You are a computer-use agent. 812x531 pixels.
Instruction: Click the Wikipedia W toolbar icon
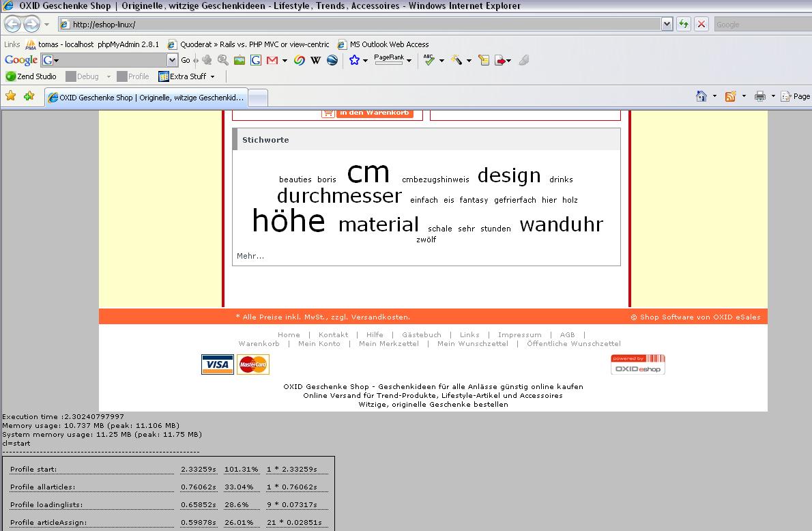click(315, 60)
